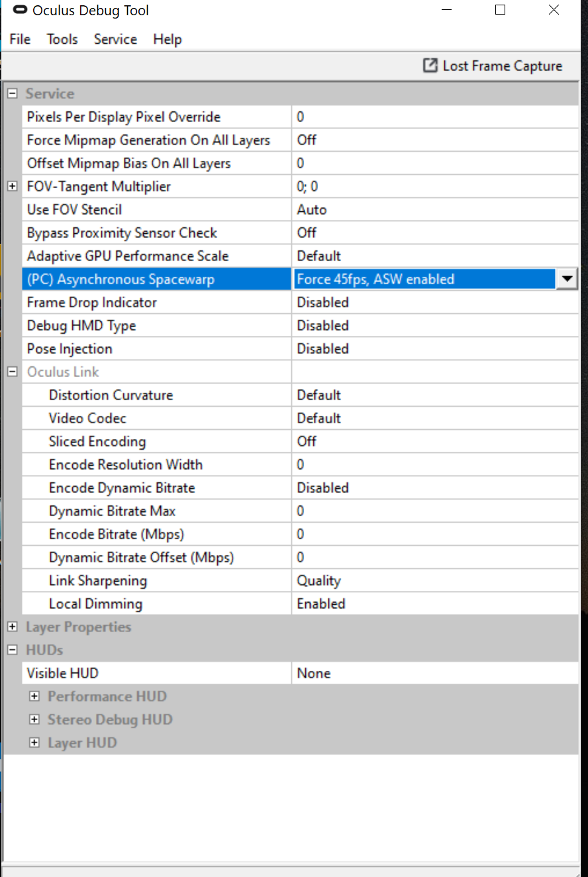Collapse the Service section
588x877 pixels.
pyautogui.click(x=12, y=93)
